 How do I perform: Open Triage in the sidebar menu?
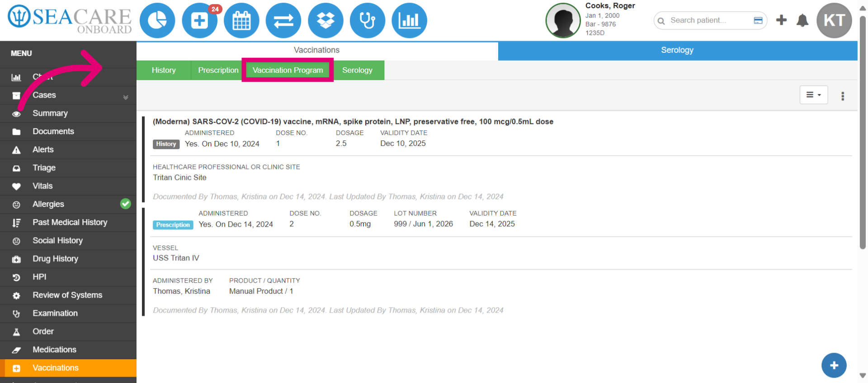[68, 168]
